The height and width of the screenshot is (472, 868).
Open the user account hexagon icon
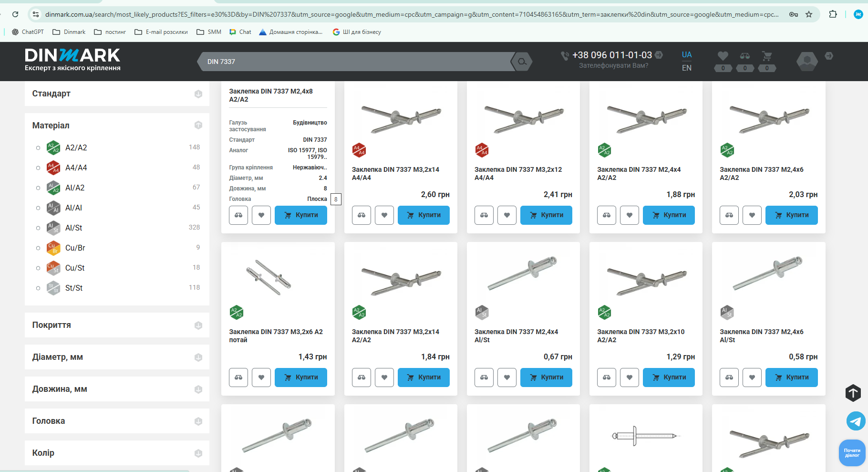point(807,61)
